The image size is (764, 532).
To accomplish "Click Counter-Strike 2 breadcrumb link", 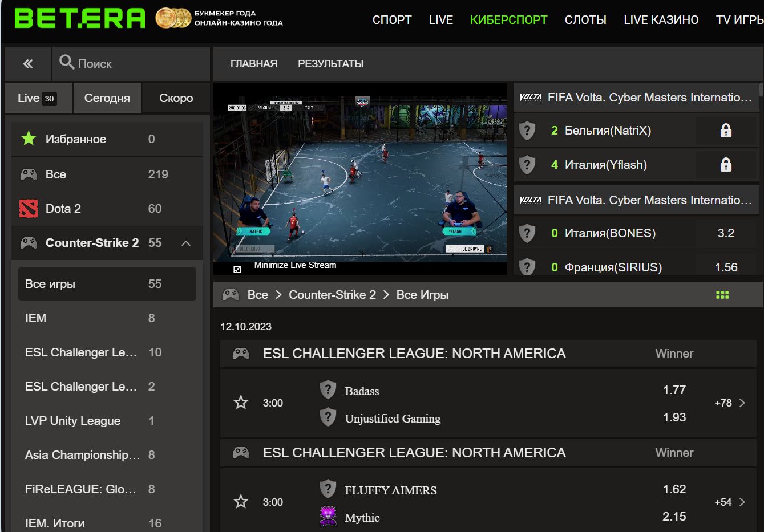I will pos(333,295).
